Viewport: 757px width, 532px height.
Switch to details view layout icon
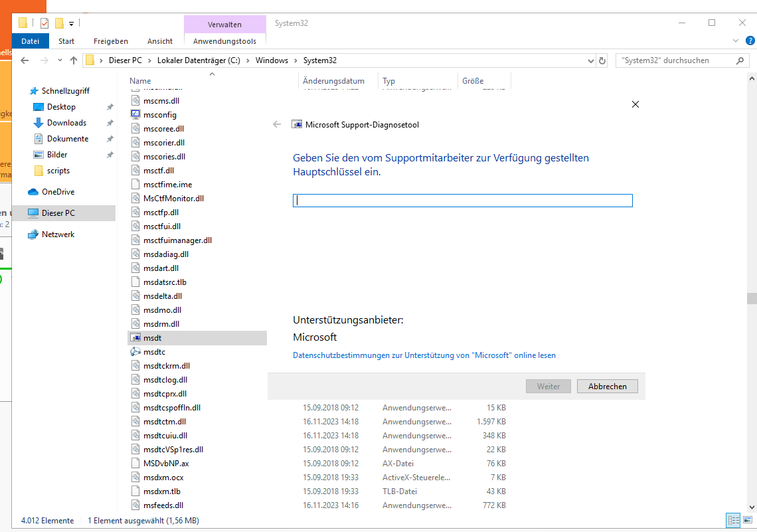(733, 520)
